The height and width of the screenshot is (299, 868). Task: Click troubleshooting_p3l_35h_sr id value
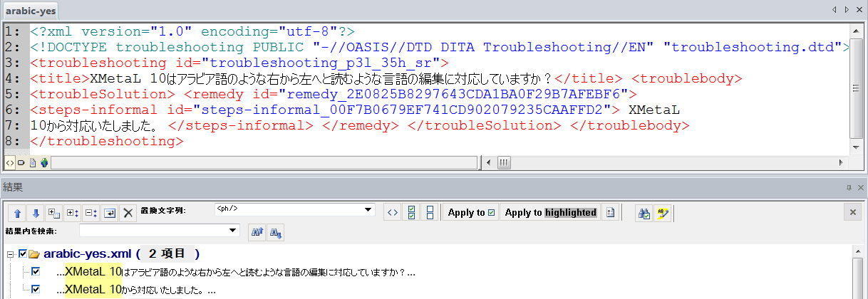(321, 63)
